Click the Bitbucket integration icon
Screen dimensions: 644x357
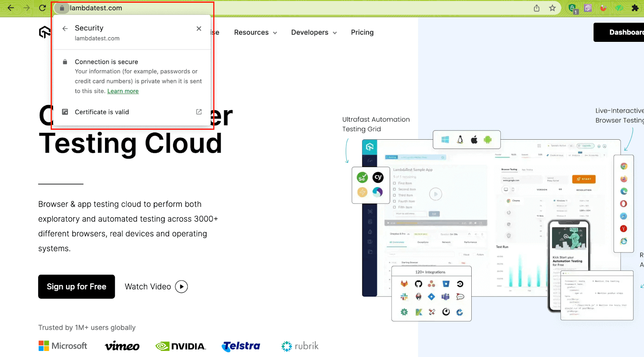pos(446,284)
